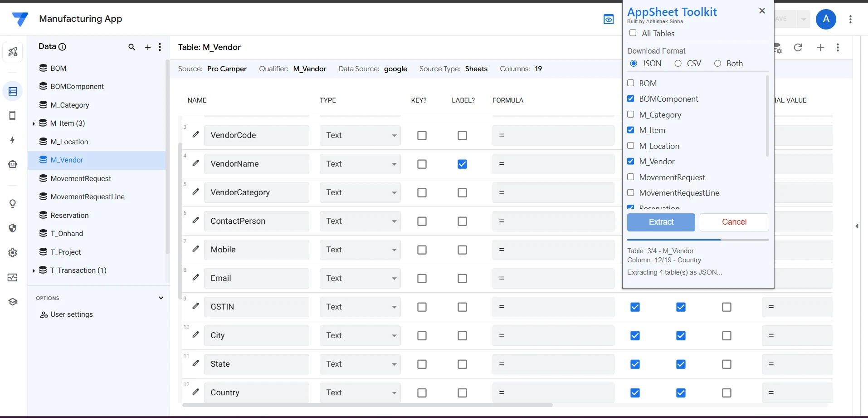Click the search icon in Data panel

[x=132, y=47]
